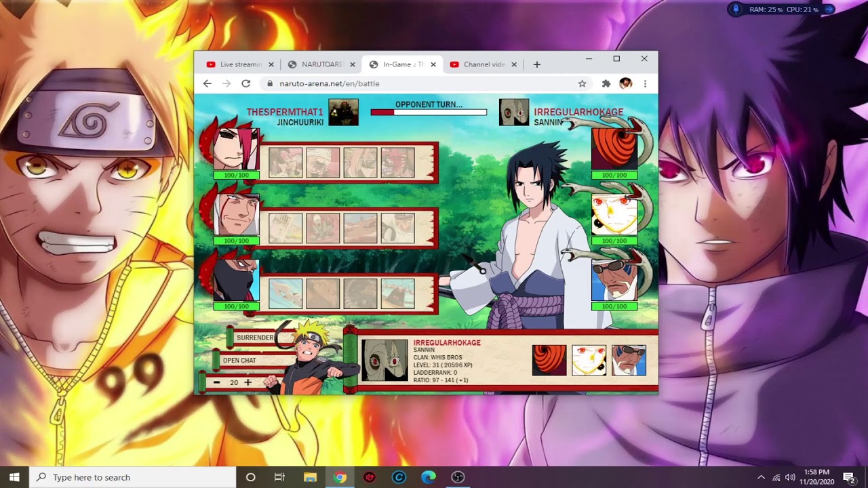Open File Explorer from the taskbar
868x488 pixels.
(310, 477)
